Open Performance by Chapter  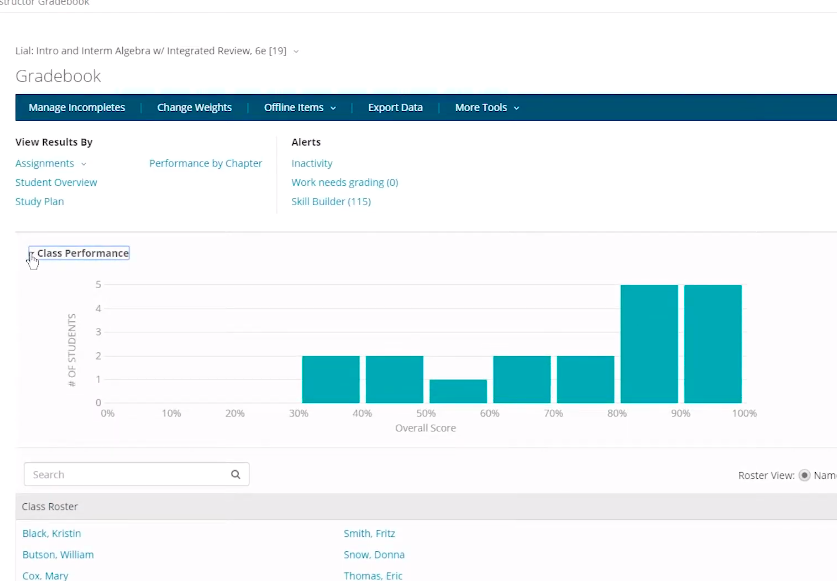point(206,163)
